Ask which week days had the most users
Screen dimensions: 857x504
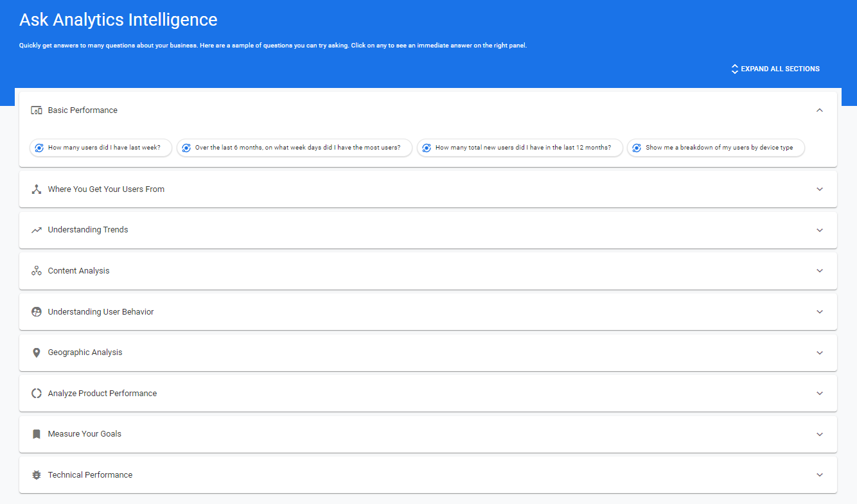pyautogui.click(x=294, y=148)
